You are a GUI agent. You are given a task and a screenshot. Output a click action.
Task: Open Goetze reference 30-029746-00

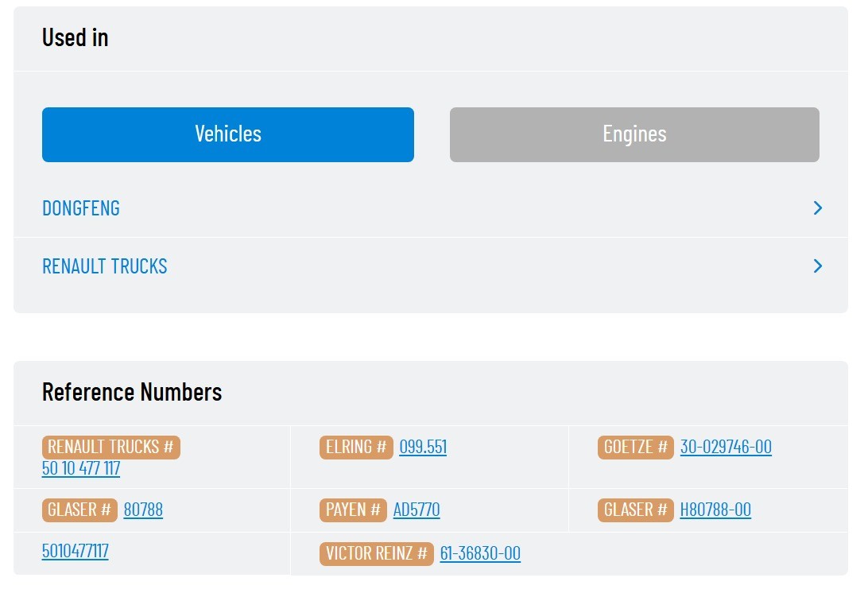click(x=726, y=447)
